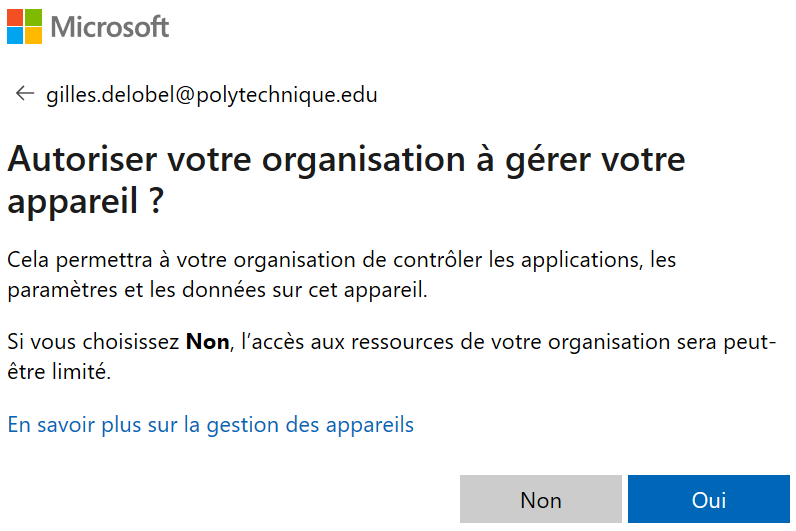The image size is (796, 531).
Task: Click the word "appareils" in the blue link
Action: pos(370,425)
